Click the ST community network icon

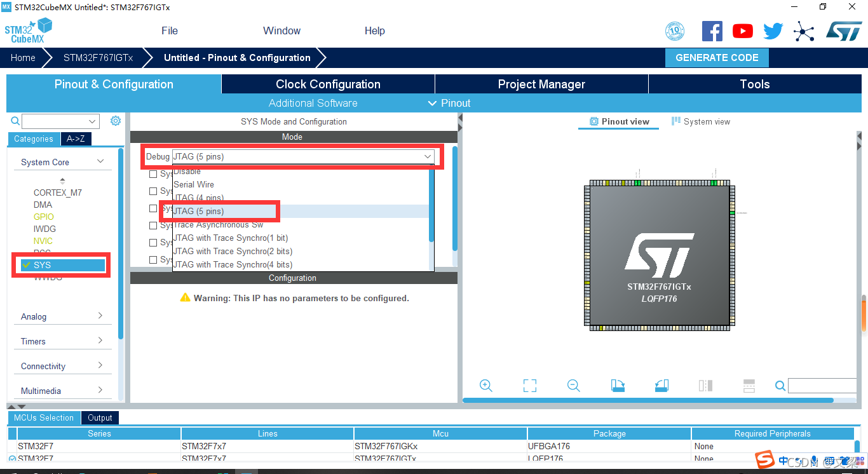(804, 30)
